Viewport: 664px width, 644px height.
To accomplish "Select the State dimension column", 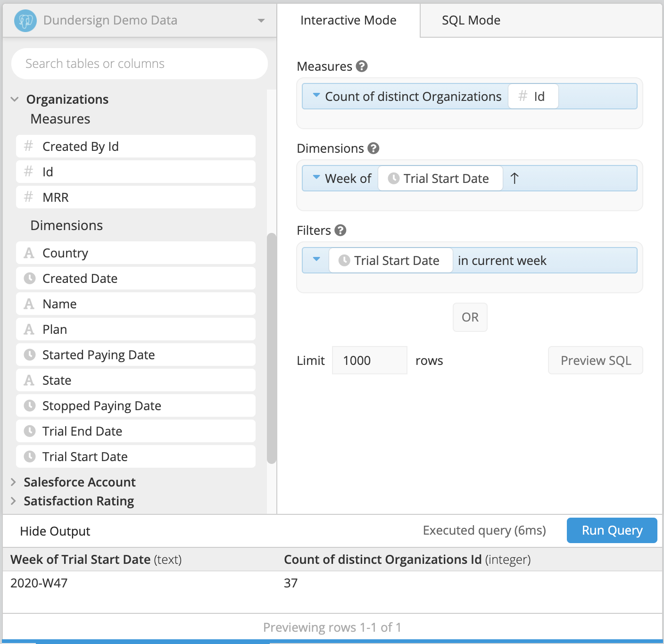I will 136,380.
